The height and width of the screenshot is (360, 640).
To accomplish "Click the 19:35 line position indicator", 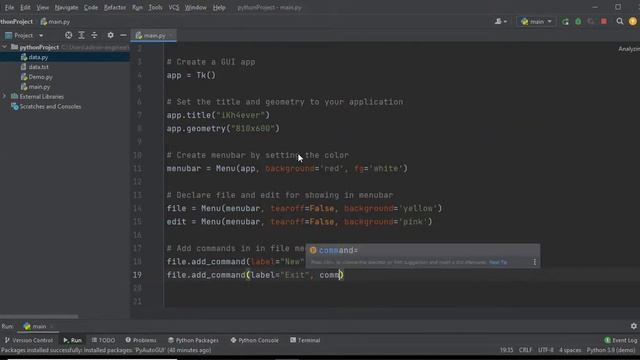I will [506, 350].
